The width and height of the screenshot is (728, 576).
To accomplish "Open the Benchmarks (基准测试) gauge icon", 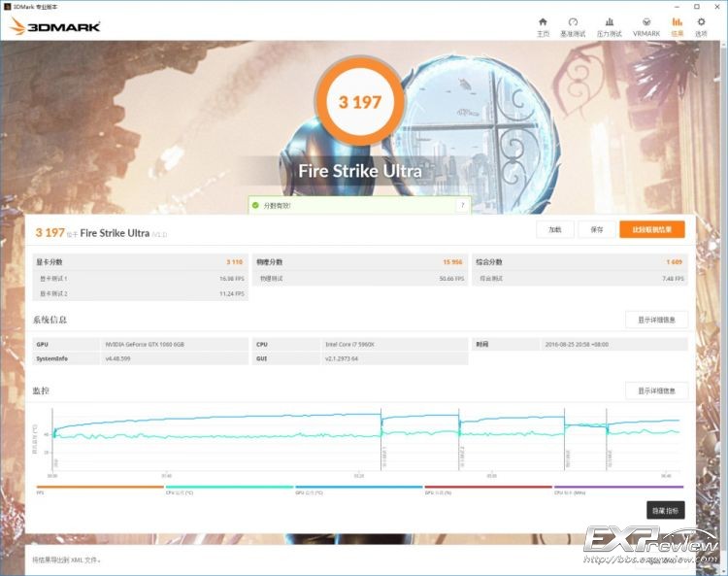I will (573, 22).
